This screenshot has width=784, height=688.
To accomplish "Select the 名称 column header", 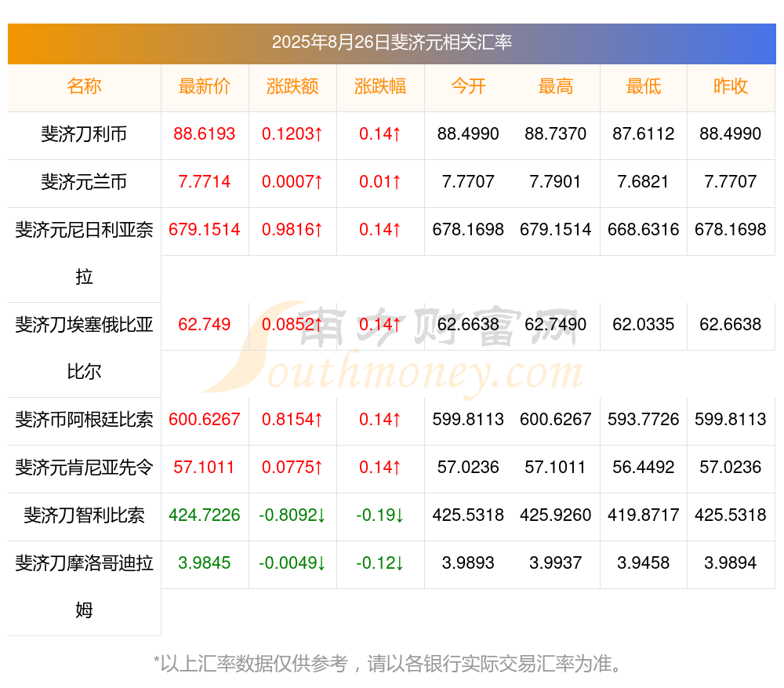I will (84, 86).
